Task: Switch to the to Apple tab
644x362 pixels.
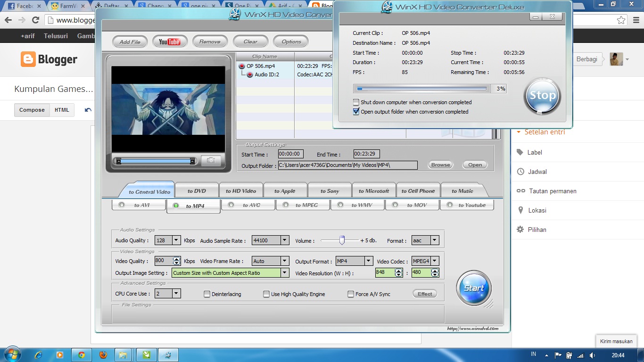Action: click(285, 191)
